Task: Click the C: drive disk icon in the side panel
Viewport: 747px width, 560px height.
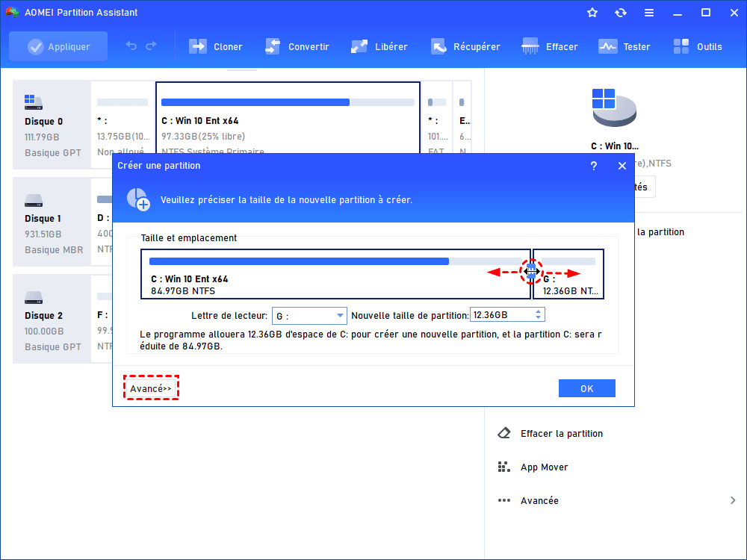Action: click(x=613, y=108)
